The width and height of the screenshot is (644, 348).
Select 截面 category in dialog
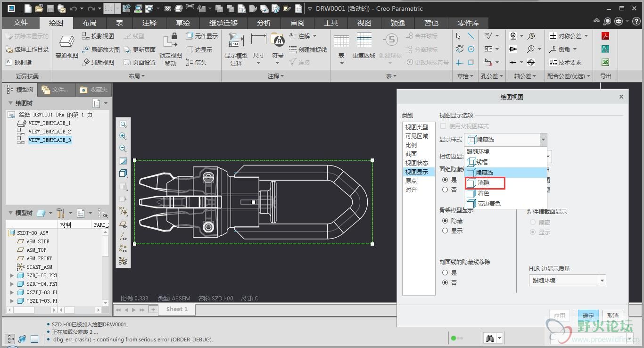(x=411, y=154)
